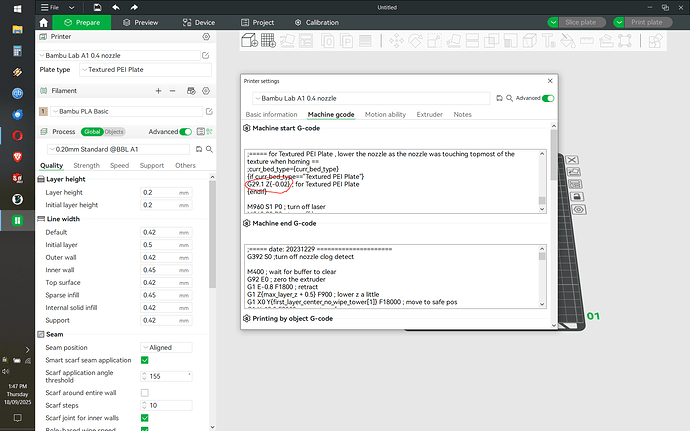Screen dimensions: 690x431
Task: Search process settings with magnifier icon
Action: pos(209,149)
